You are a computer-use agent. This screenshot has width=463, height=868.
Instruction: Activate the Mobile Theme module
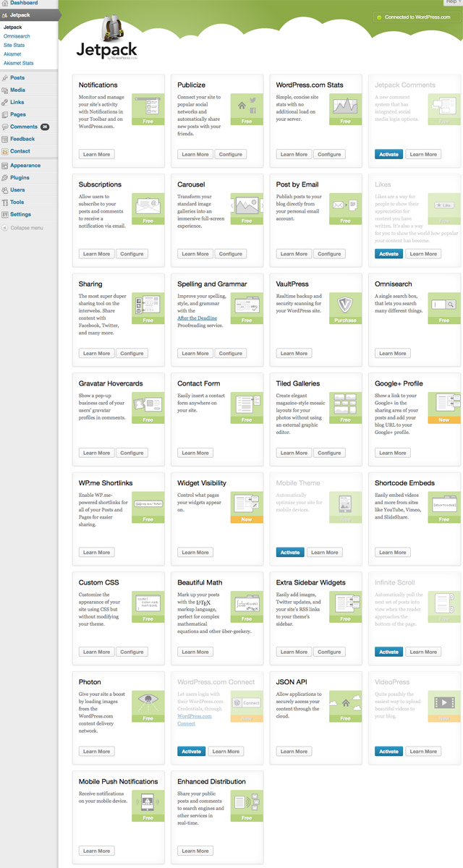(x=290, y=553)
